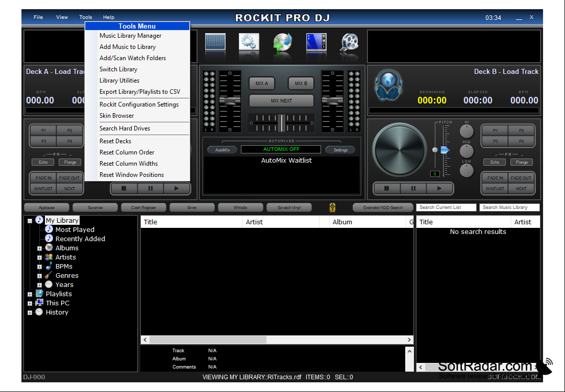Click the gears configuration toolbar icon

[x=249, y=42]
